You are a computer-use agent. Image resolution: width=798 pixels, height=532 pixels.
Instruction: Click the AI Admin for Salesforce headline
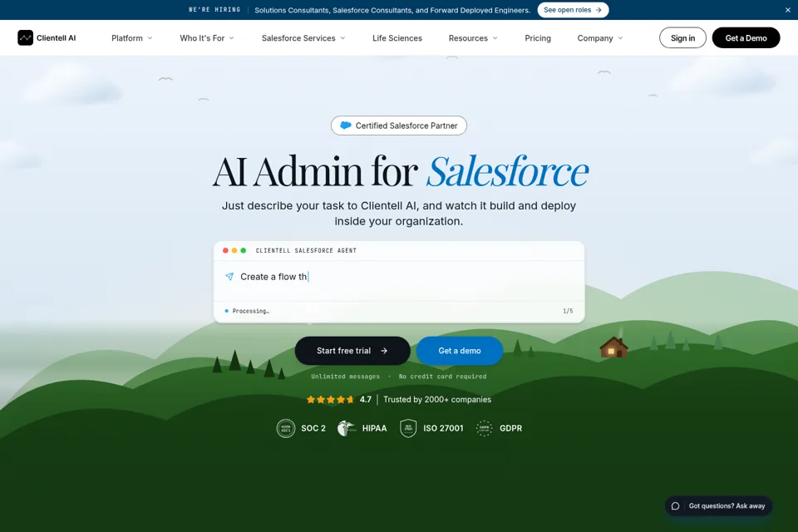point(400,171)
